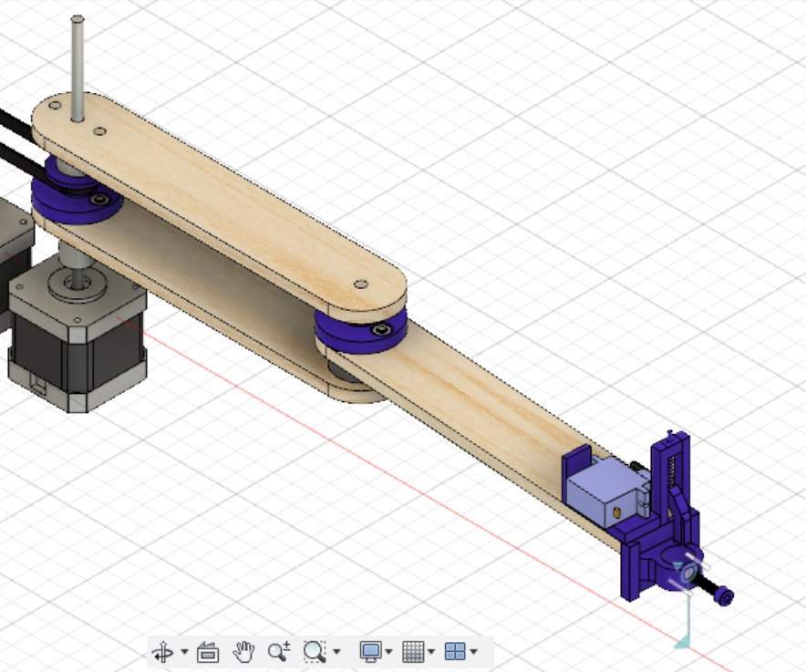Viewport: 806px width, 672px height.
Task: Select the Orbit tool
Action: 165,651
